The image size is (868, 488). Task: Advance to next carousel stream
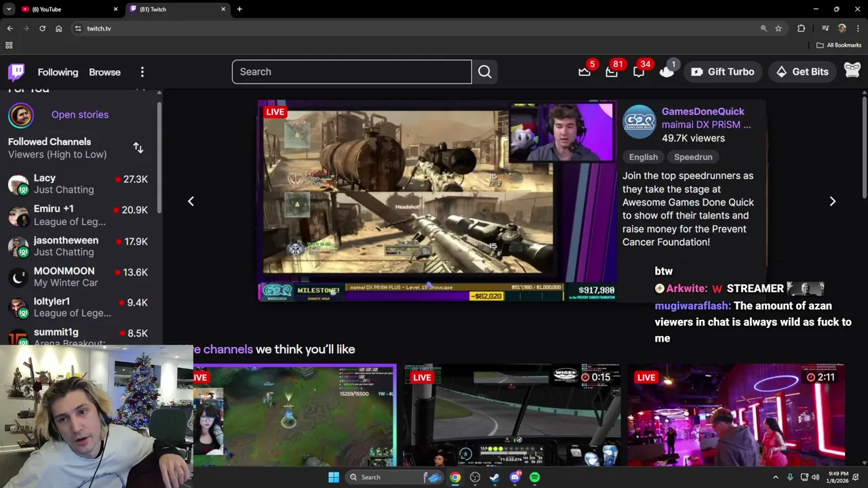coord(833,201)
